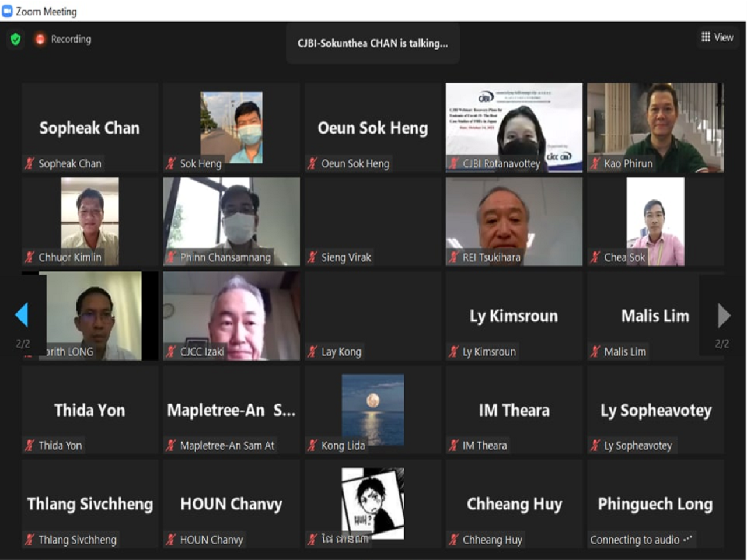
Task: Select the CJCC Izaki video thumbnail
Action: (231, 315)
